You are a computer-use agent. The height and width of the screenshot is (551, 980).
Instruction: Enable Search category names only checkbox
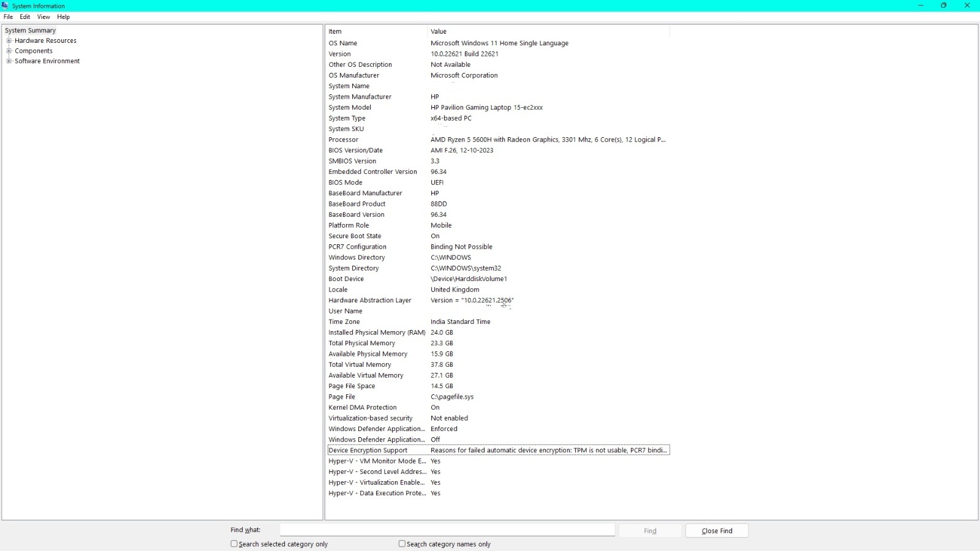coord(402,544)
